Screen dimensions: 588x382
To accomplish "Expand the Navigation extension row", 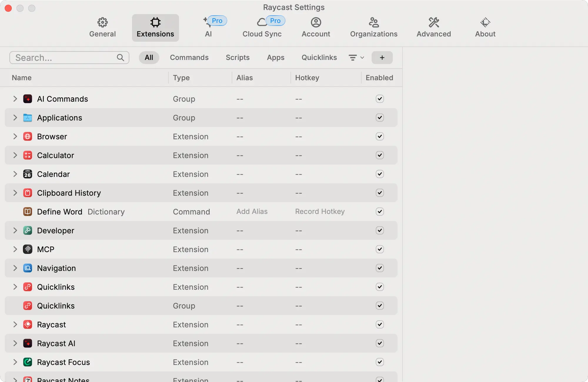I will 15,268.
